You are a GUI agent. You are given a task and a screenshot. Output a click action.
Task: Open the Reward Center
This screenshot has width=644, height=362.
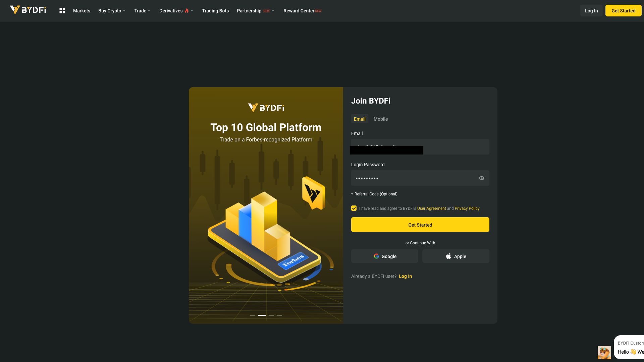tap(302, 11)
